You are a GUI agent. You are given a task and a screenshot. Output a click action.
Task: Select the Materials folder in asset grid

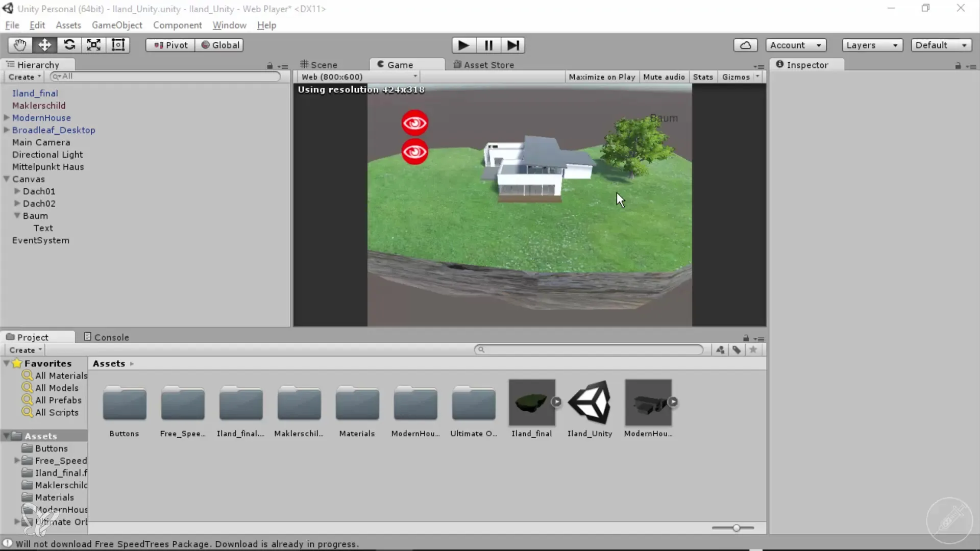357,403
